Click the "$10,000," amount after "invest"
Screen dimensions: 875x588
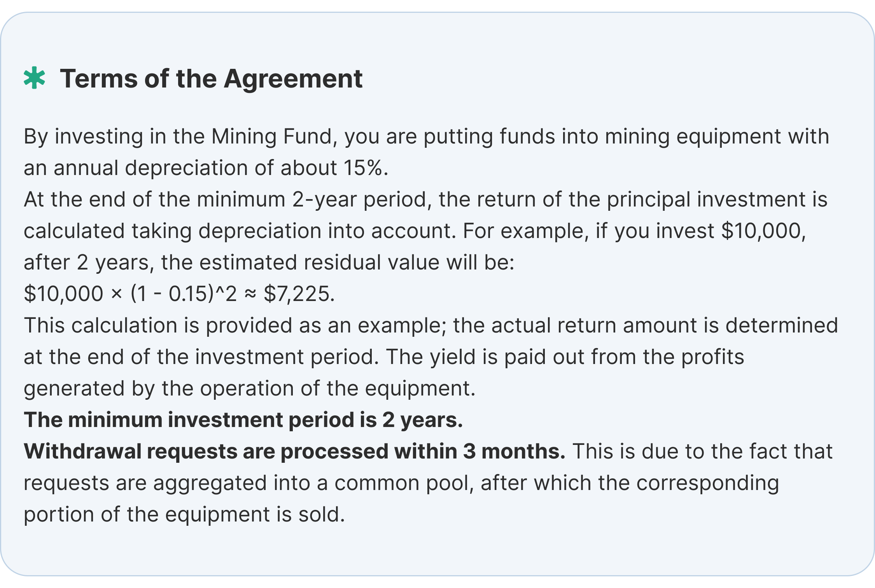[764, 231]
